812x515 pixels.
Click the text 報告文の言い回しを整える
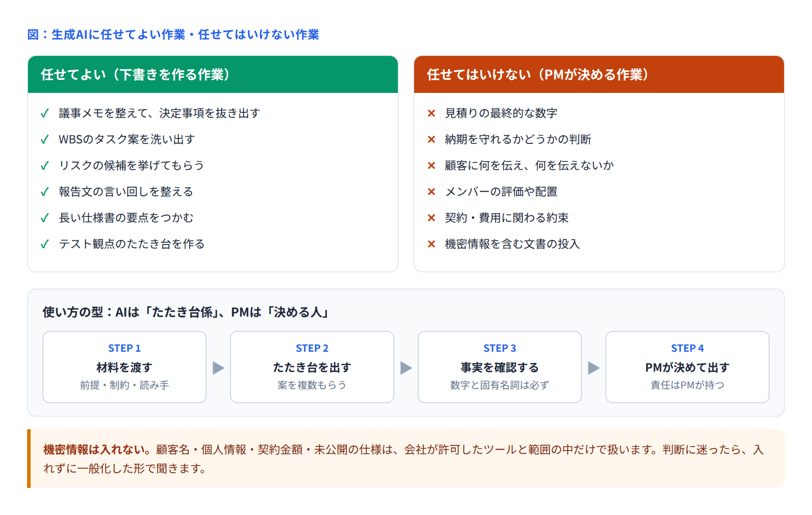pyautogui.click(x=126, y=192)
